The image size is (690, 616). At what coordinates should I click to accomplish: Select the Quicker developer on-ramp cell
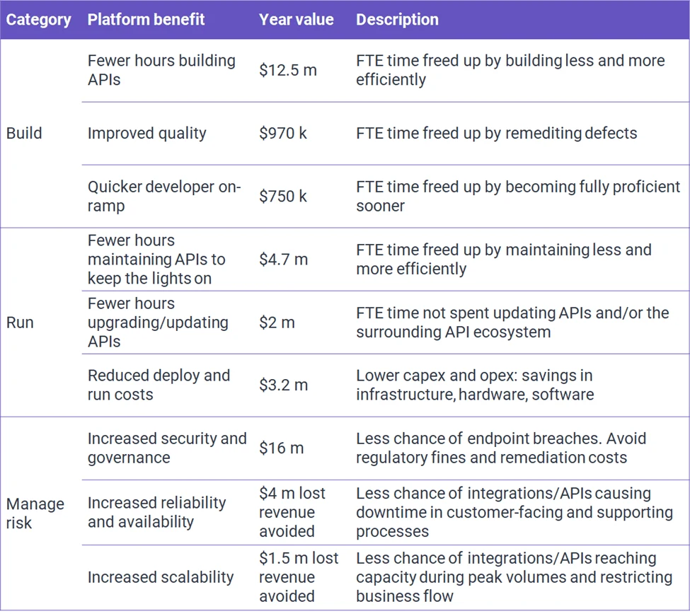tap(164, 196)
